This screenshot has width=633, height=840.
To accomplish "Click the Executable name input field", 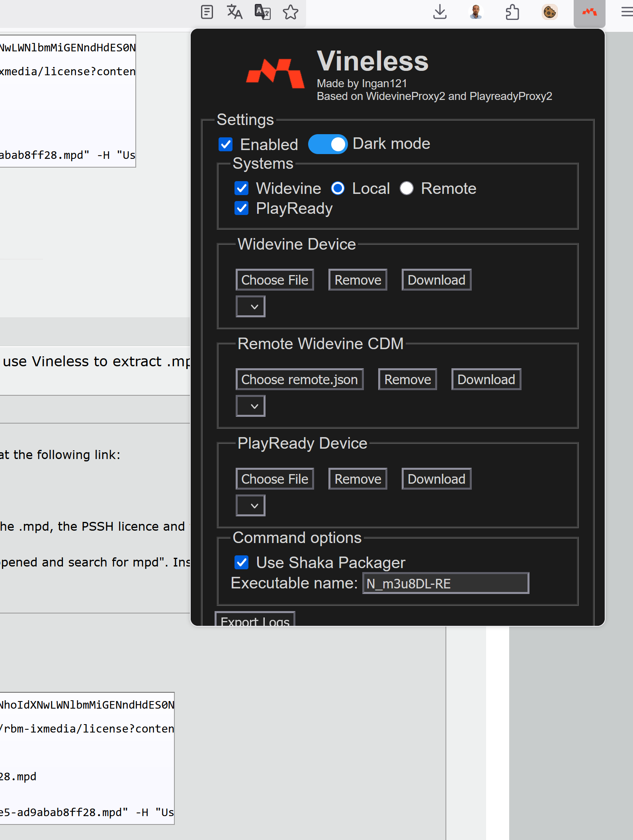I will coord(445,583).
